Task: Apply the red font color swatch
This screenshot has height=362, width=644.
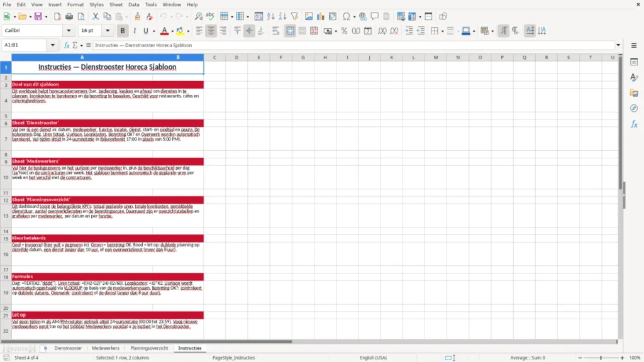Action: [x=164, y=31]
